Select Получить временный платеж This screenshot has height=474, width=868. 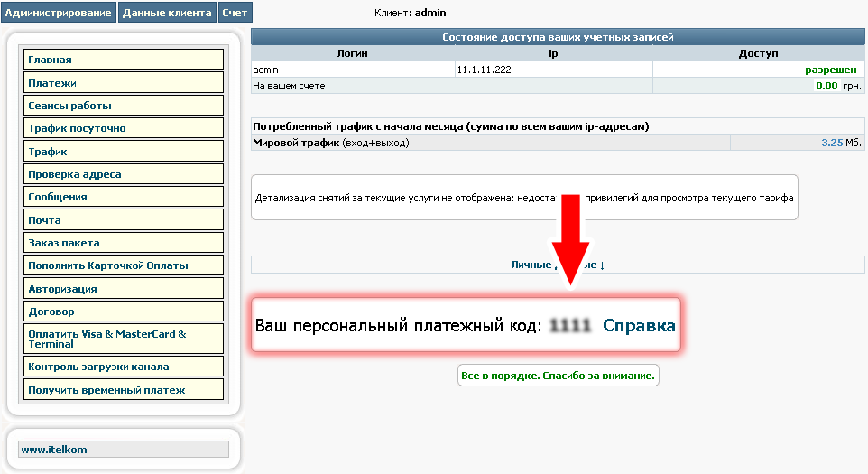[x=124, y=390]
